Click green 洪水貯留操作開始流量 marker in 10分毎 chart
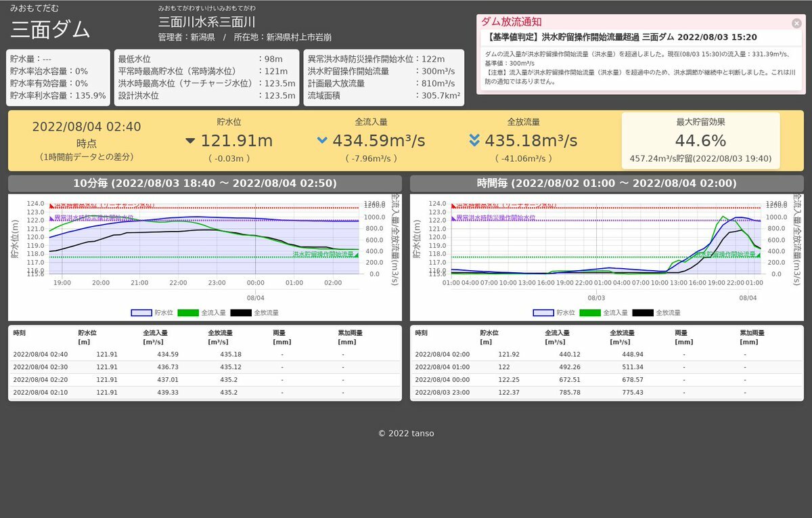Screen dimensions: 812x518 coord(356,255)
